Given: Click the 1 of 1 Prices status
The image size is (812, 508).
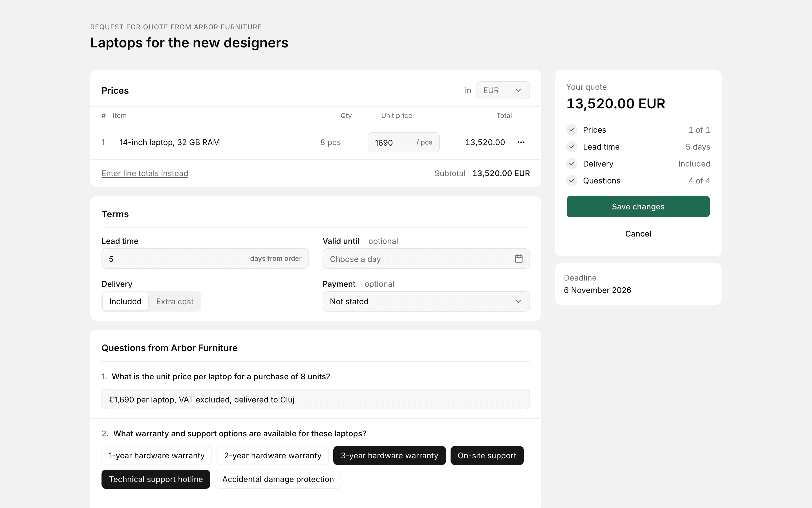Looking at the screenshot, I should (x=699, y=130).
